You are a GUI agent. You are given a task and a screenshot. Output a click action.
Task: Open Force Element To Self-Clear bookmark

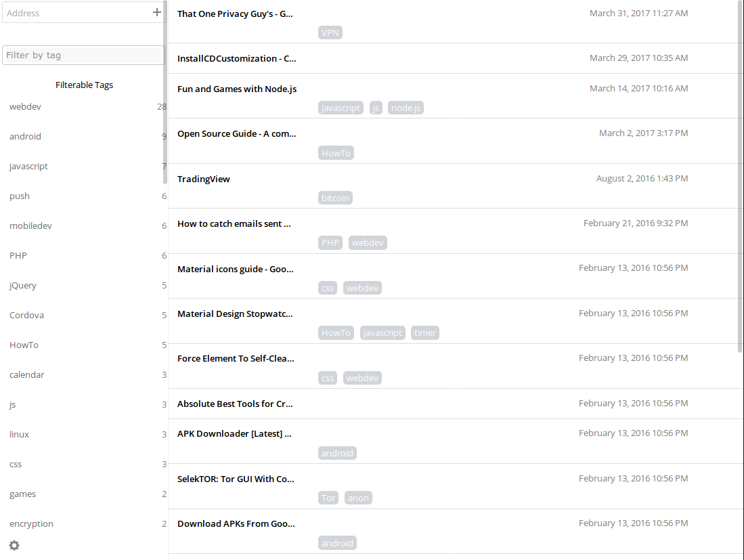point(236,359)
